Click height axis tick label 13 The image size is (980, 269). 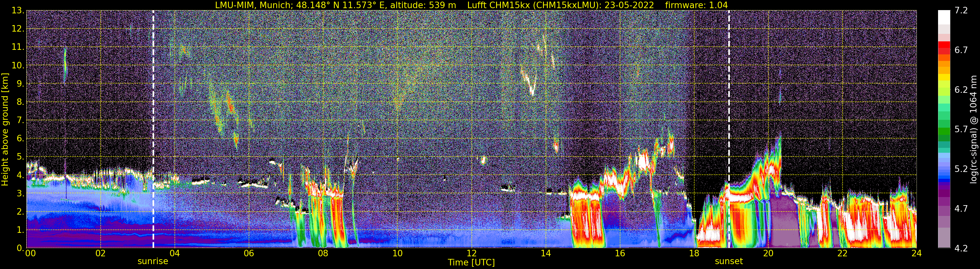coord(18,11)
